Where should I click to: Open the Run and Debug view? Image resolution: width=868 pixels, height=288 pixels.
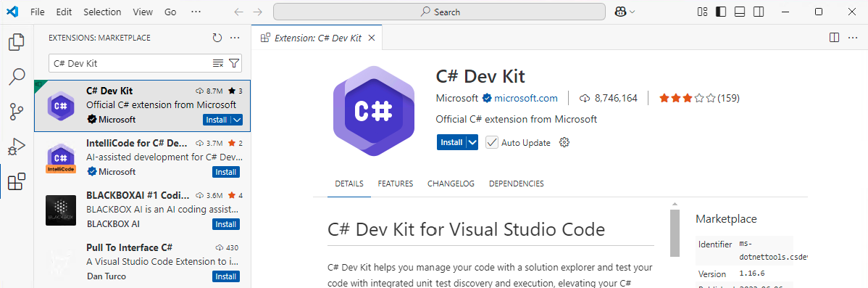[x=17, y=147]
